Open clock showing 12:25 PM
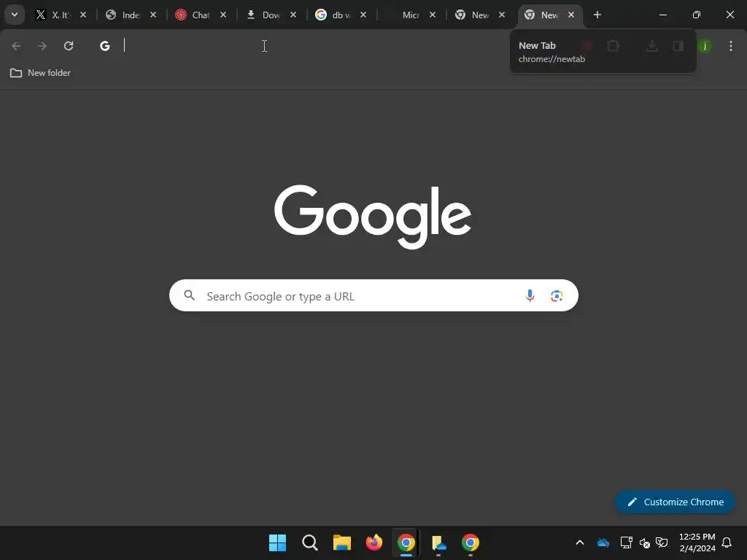Image resolution: width=747 pixels, height=560 pixels. 697,542
